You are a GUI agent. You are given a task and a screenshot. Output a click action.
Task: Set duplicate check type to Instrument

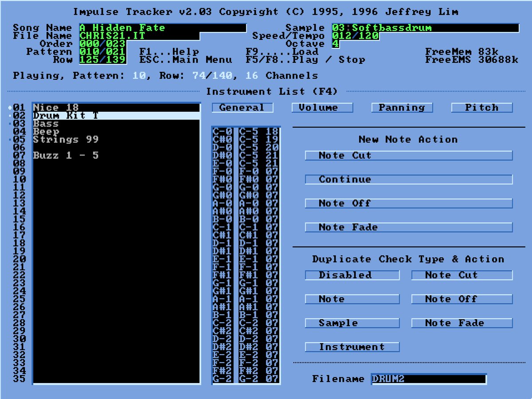pos(352,347)
